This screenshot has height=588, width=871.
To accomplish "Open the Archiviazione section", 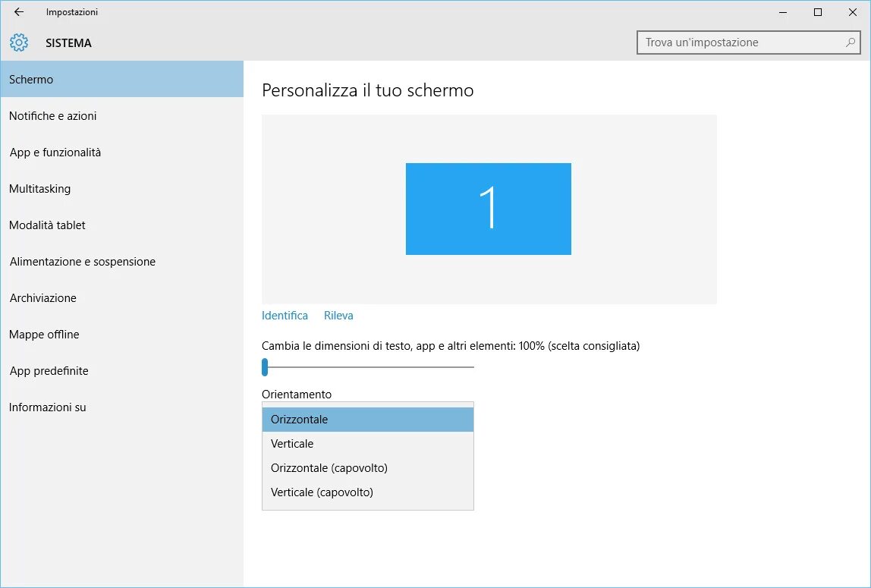I will point(121,297).
